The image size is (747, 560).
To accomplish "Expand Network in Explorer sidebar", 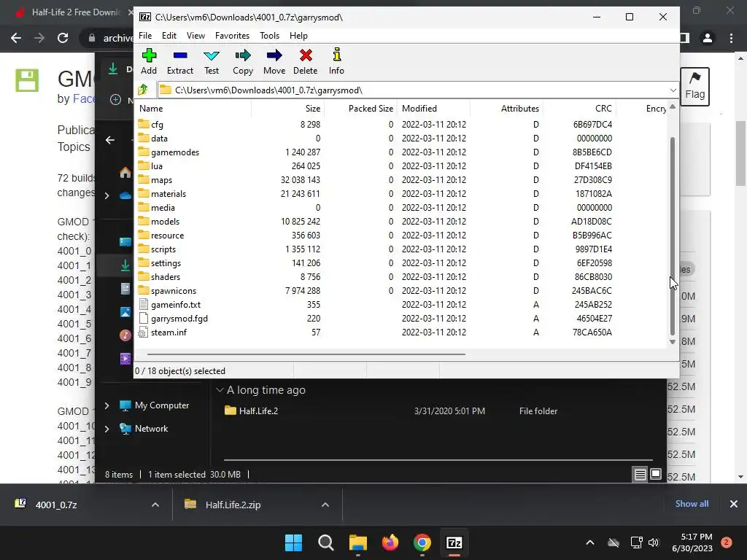I will [x=107, y=429].
